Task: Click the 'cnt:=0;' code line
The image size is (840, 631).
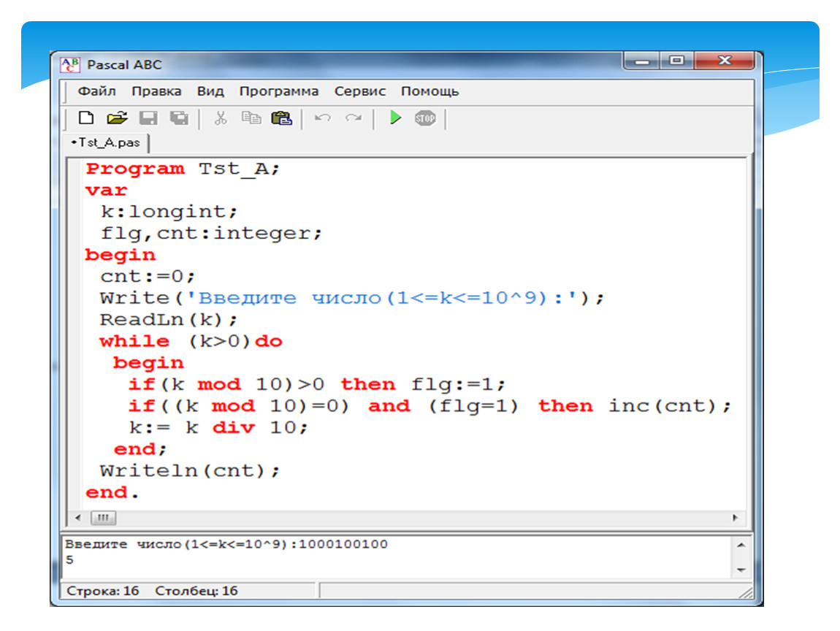Action: point(148,276)
